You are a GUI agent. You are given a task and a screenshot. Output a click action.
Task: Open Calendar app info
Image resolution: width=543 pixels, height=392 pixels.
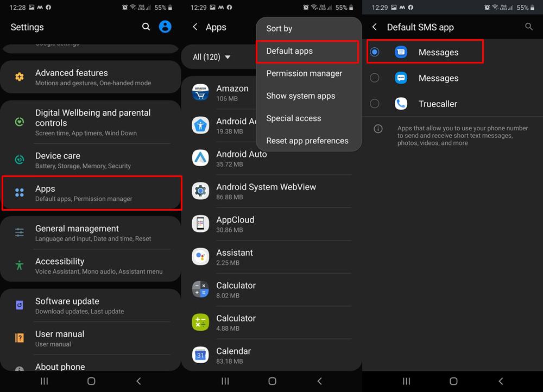(271, 355)
